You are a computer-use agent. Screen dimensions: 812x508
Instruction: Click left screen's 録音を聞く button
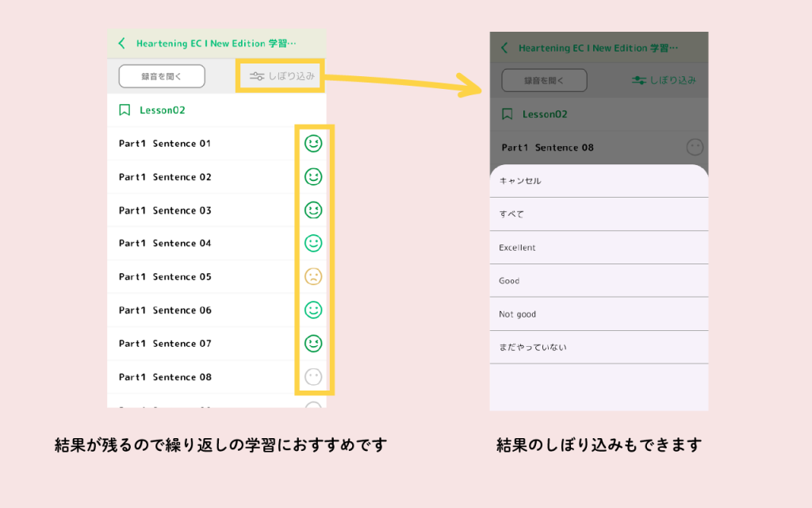coord(162,76)
